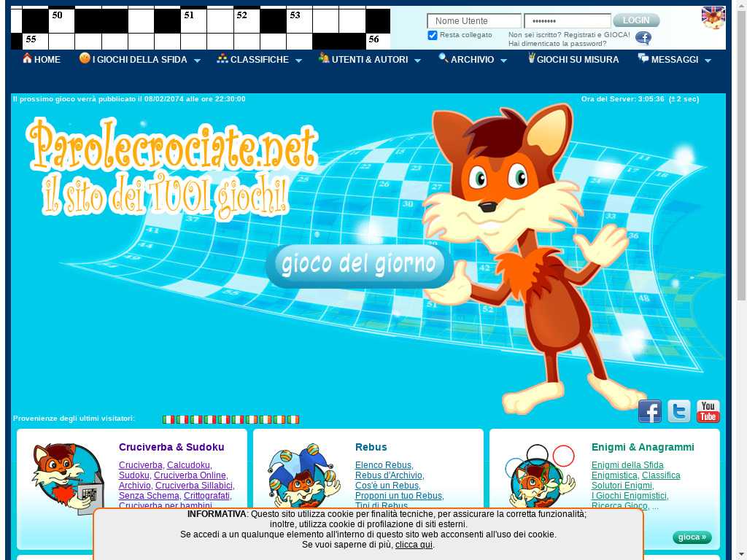Open the YouTube channel icon
This screenshot has width=747, height=560.
(708, 411)
